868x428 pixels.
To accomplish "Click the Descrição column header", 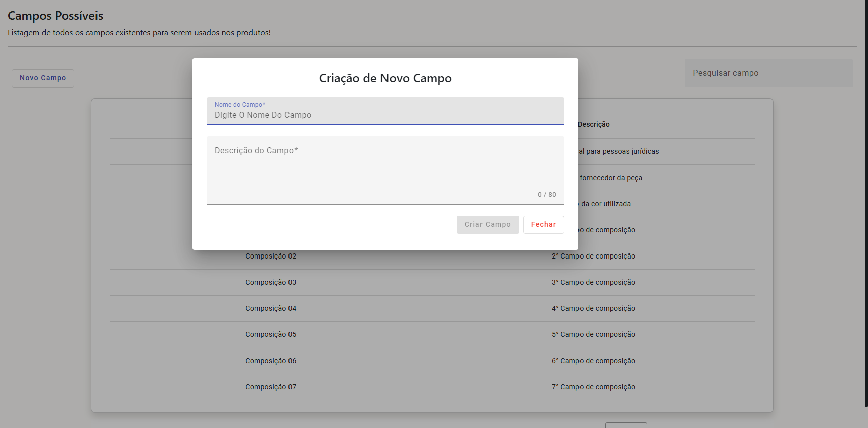I will (x=594, y=125).
